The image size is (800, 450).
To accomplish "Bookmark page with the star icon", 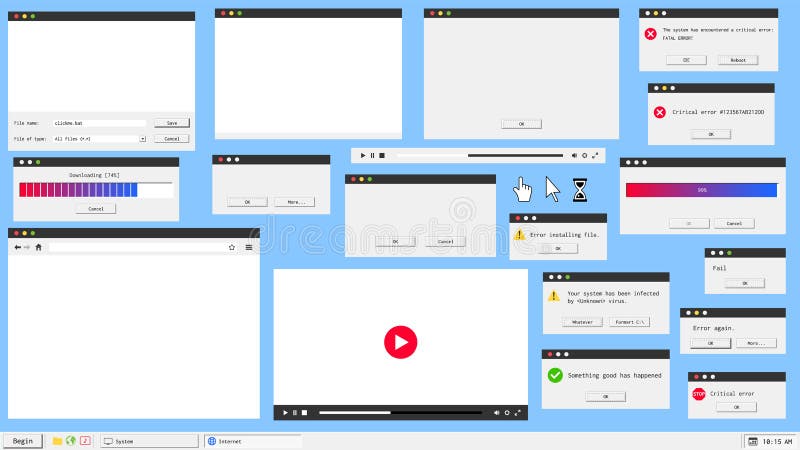I will click(x=232, y=247).
